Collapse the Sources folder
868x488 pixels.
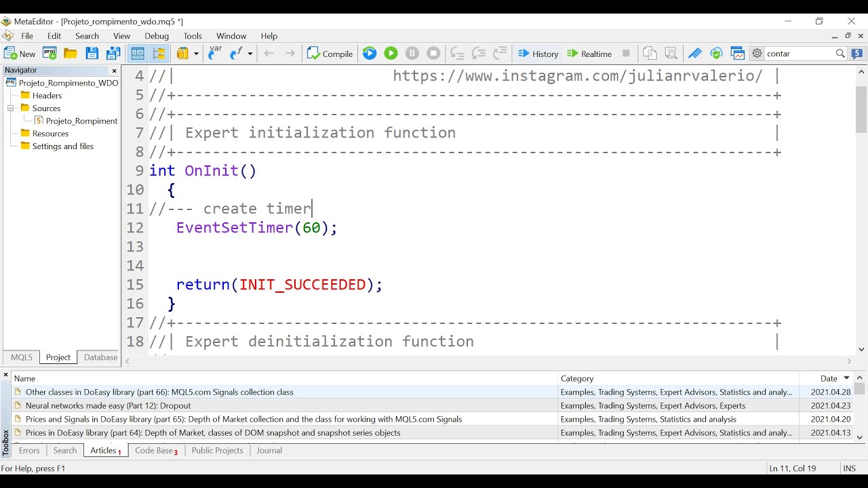11,108
